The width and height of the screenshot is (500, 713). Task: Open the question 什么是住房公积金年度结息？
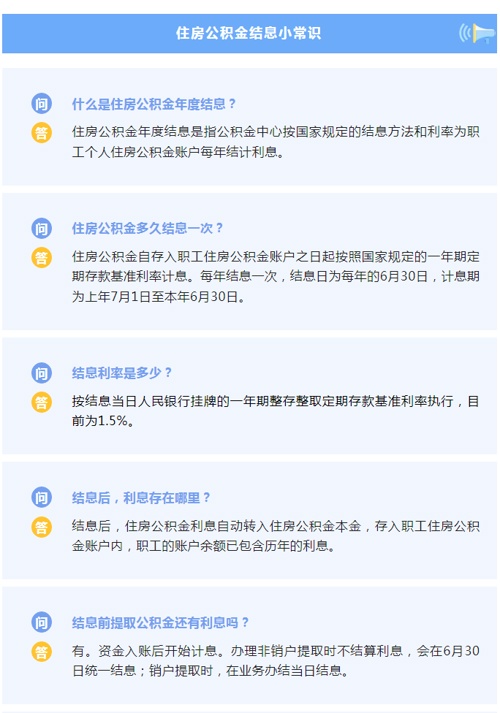click(154, 104)
